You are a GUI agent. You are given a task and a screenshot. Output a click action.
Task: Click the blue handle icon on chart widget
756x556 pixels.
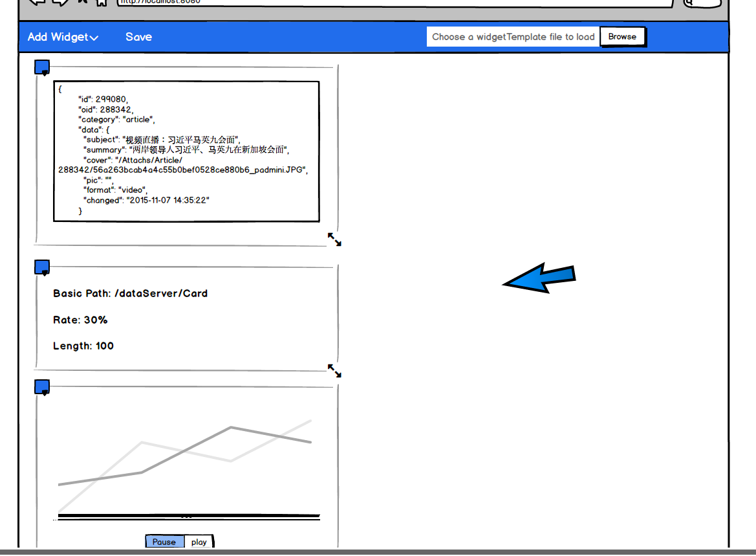click(42, 387)
